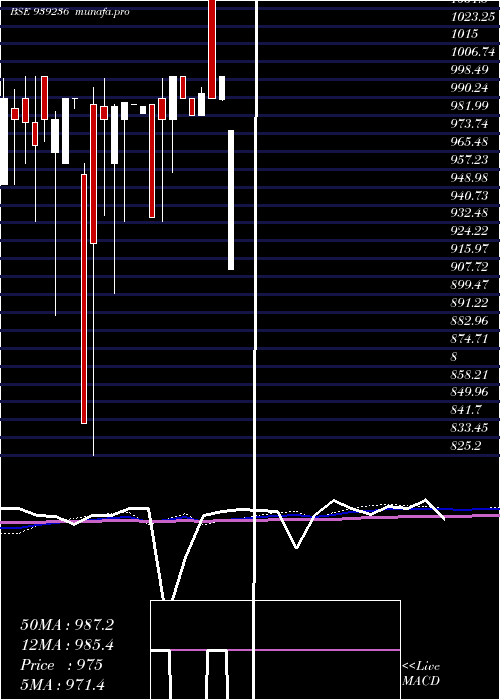
Task: Click the 907.72 price axis label
Action: (x=469, y=267)
